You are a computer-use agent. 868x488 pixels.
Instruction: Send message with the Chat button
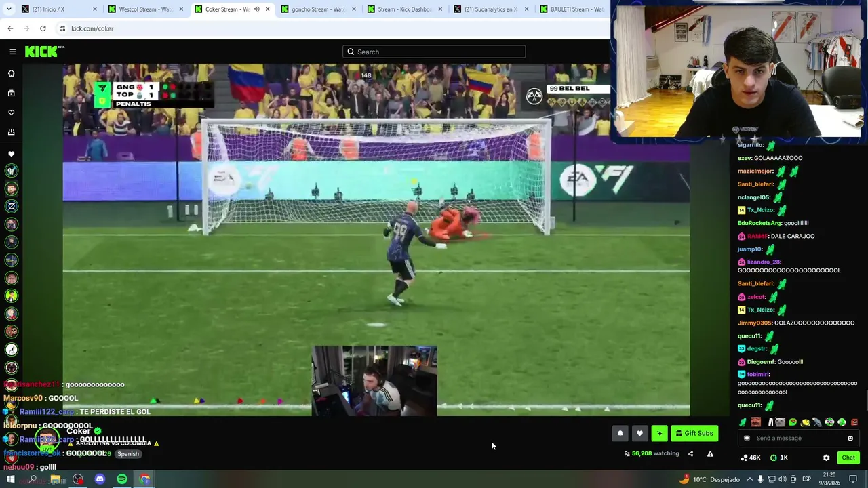pyautogui.click(x=848, y=457)
